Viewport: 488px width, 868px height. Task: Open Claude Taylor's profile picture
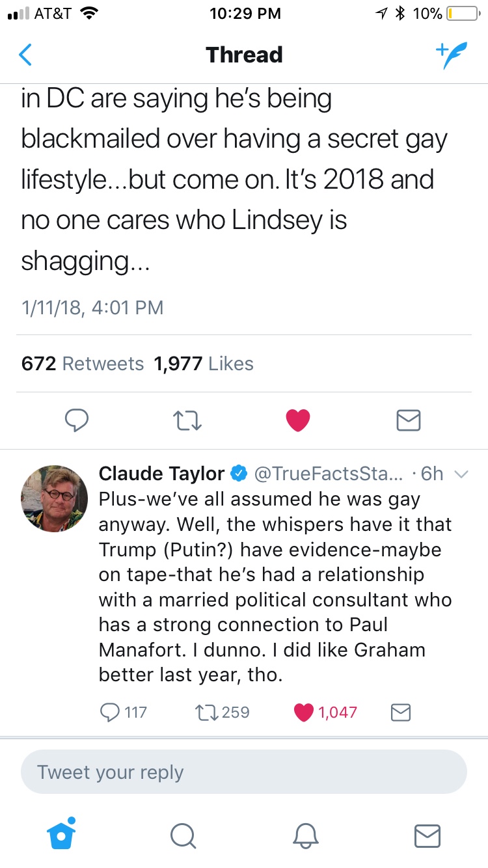55,498
